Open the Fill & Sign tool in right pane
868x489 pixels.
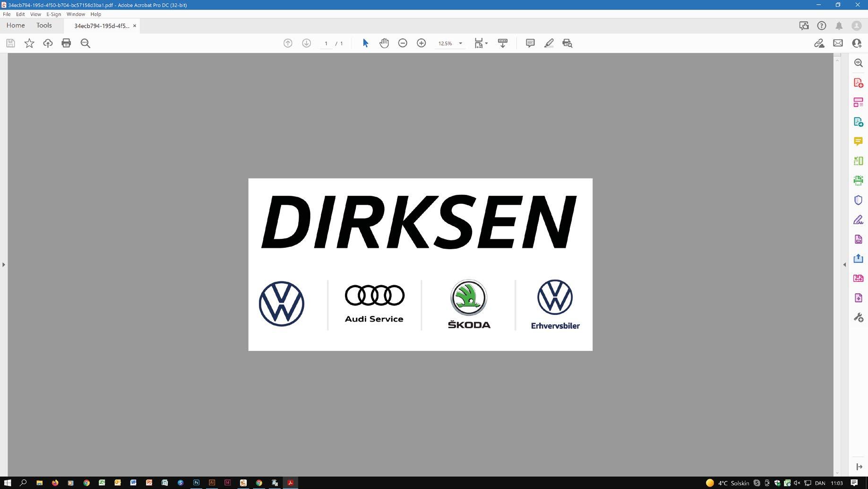pyautogui.click(x=859, y=219)
